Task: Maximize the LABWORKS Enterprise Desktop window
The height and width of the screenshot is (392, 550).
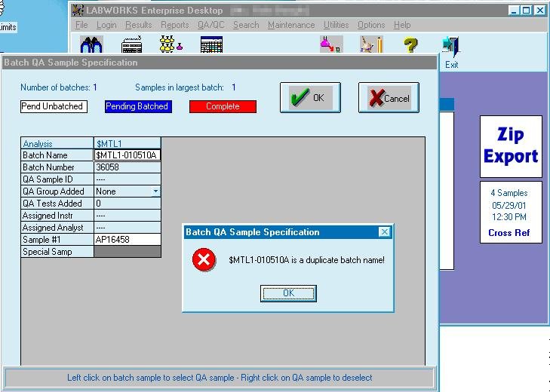Action: (526, 10)
